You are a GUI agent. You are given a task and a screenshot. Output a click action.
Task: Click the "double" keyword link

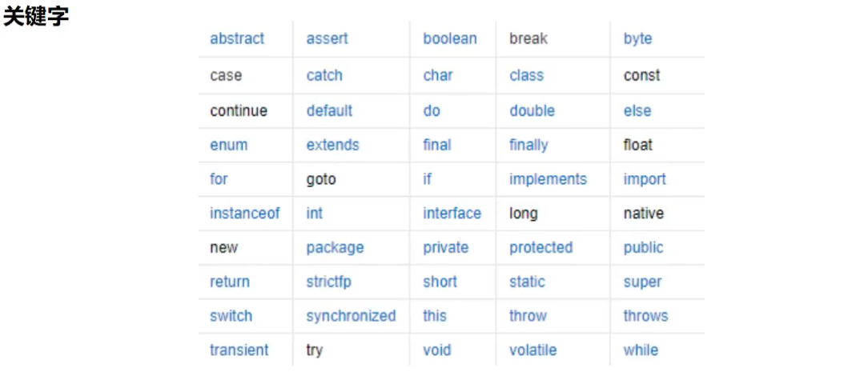pos(532,110)
